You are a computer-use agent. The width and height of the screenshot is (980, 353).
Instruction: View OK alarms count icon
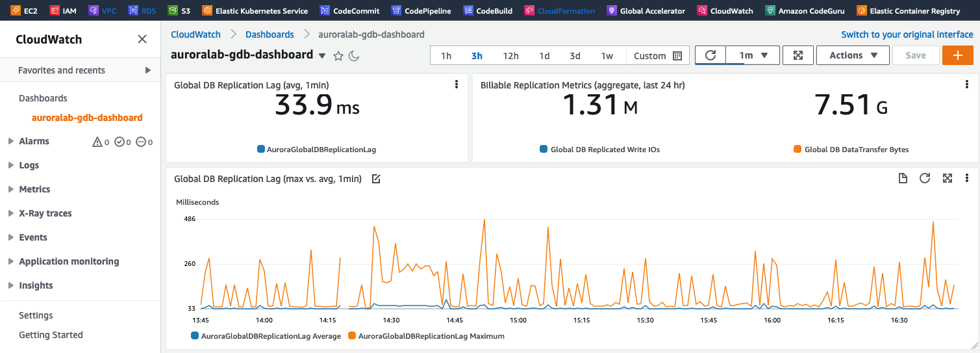[x=119, y=142]
